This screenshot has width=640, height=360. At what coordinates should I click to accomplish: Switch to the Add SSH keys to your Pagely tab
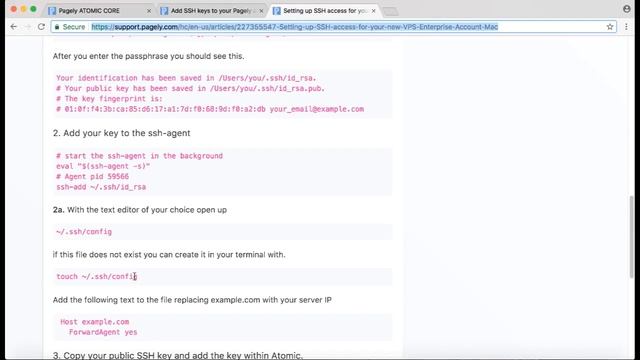coord(212,11)
